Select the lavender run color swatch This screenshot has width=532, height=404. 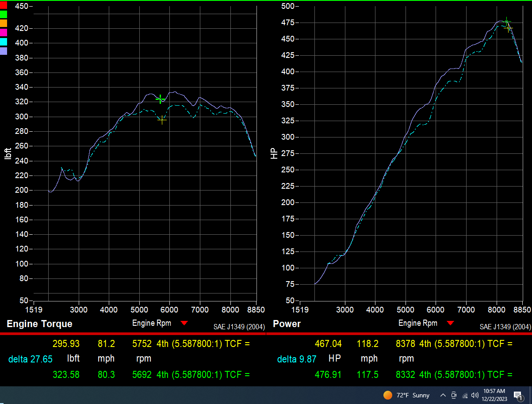(4, 51)
